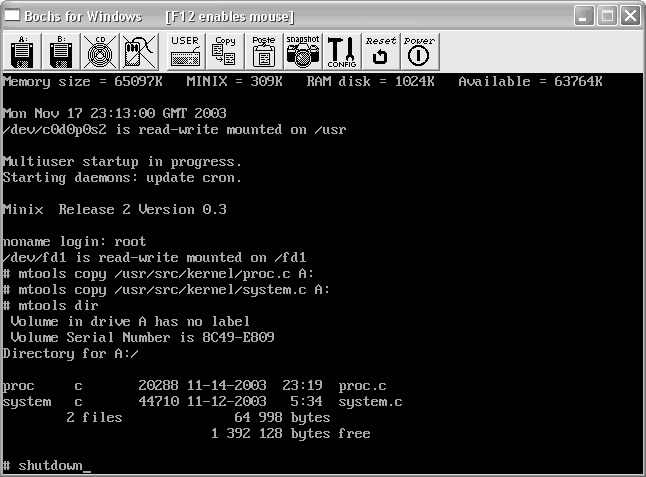The width and height of the screenshot is (646, 477).
Task: Click the Reset button
Action: click(x=381, y=51)
